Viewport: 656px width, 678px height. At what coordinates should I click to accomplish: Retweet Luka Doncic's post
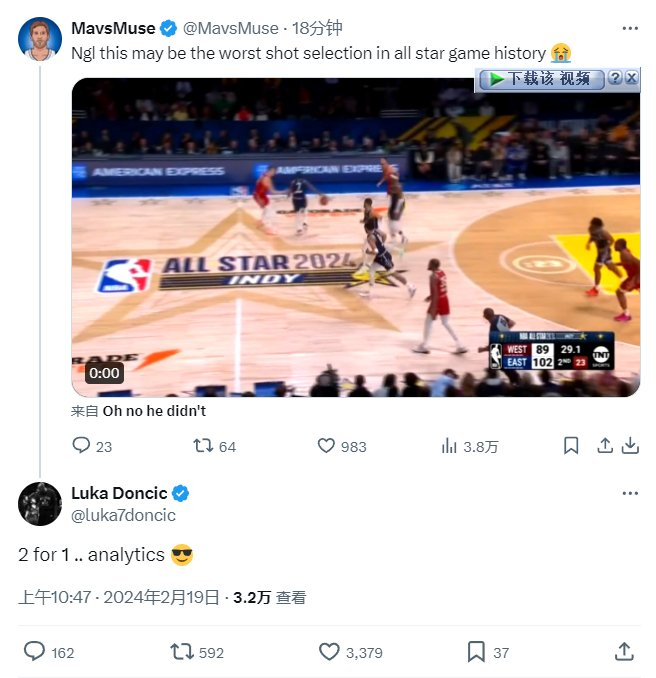click(x=182, y=652)
